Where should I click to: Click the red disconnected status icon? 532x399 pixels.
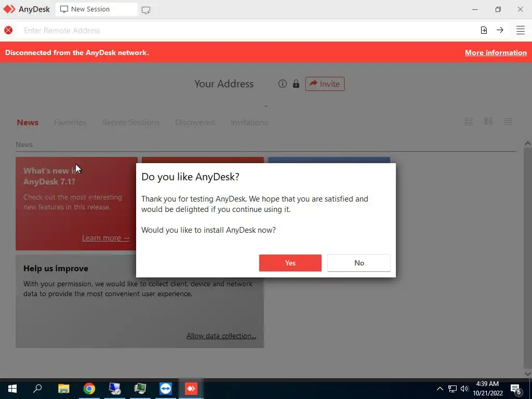(x=8, y=30)
